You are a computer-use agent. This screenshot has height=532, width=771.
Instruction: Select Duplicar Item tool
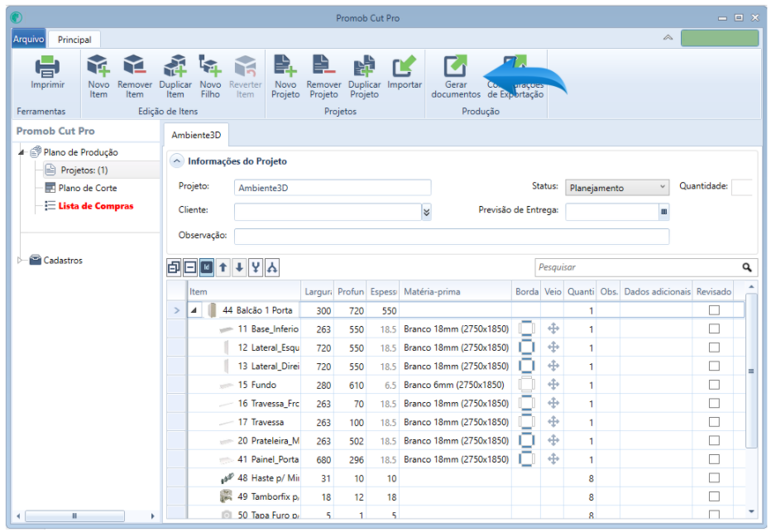(175, 76)
